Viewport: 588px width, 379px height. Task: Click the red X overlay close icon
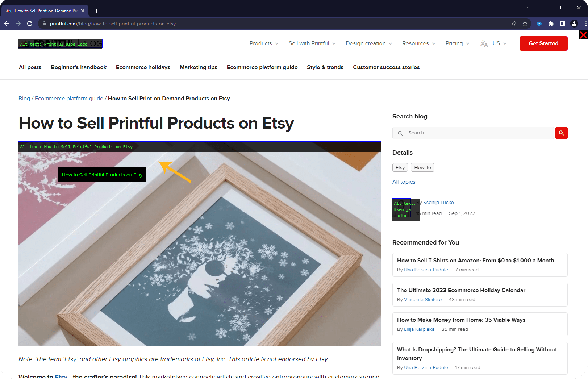pos(583,35)
